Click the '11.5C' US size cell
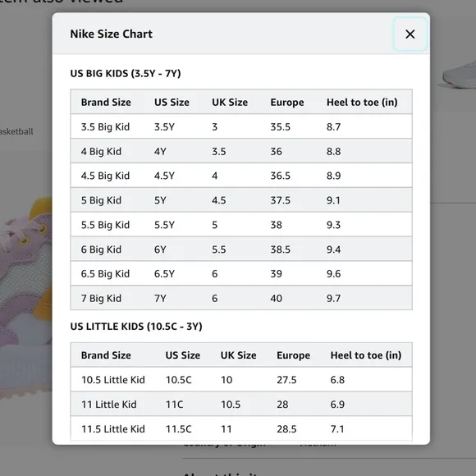 point(179,428)
